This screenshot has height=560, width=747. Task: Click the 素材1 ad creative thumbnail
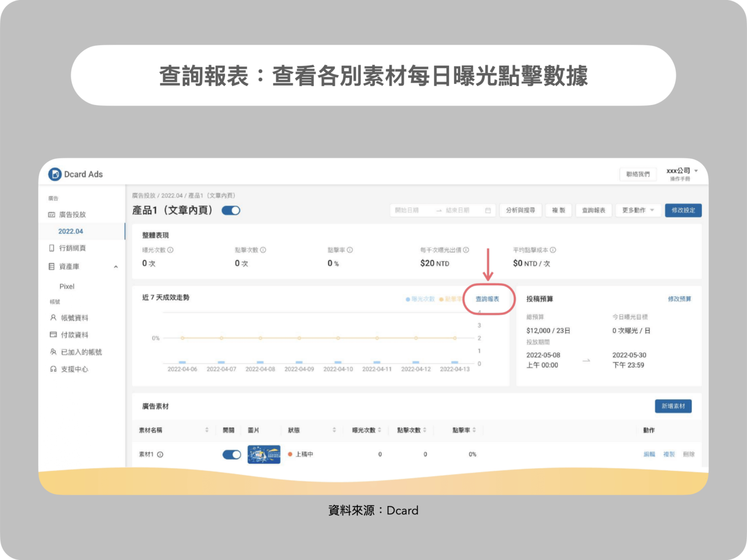[264, 454]
